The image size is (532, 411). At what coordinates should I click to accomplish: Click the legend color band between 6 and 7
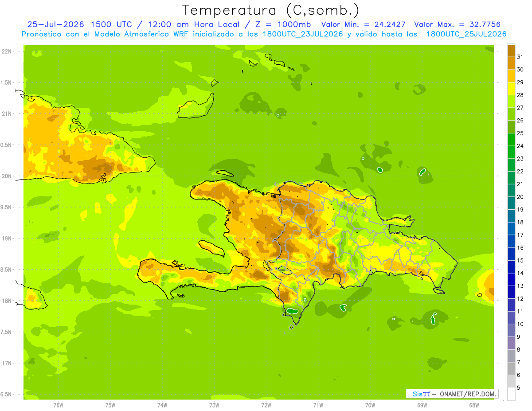(511, 368)
